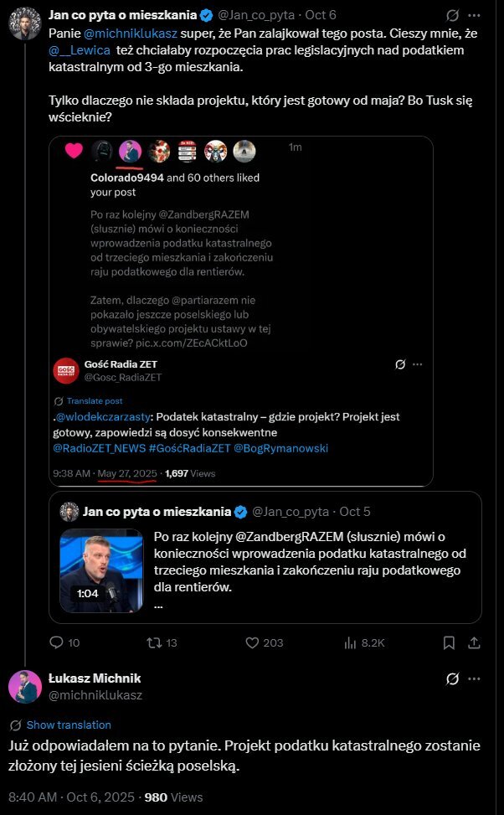Click Łukasz Michnik's profile avatar
The image size is (504, 815).
pyautogui.click(x=25, y=686)
